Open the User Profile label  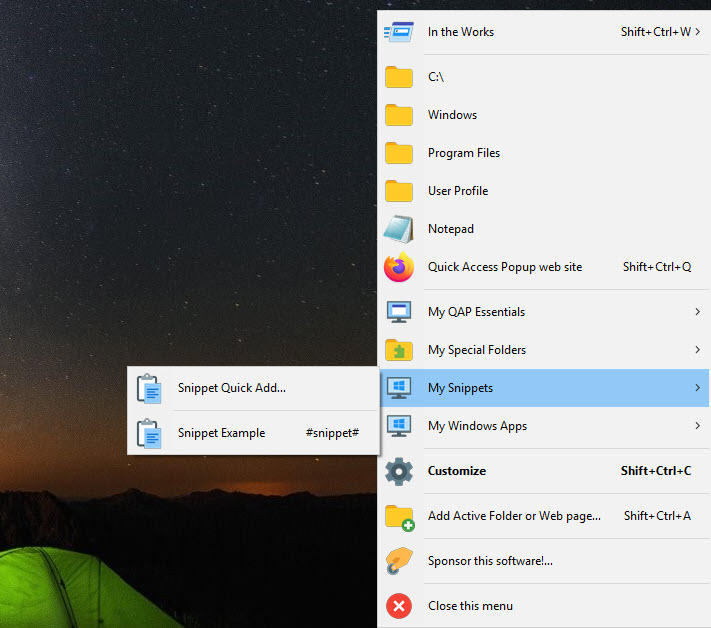pos(458,191)
